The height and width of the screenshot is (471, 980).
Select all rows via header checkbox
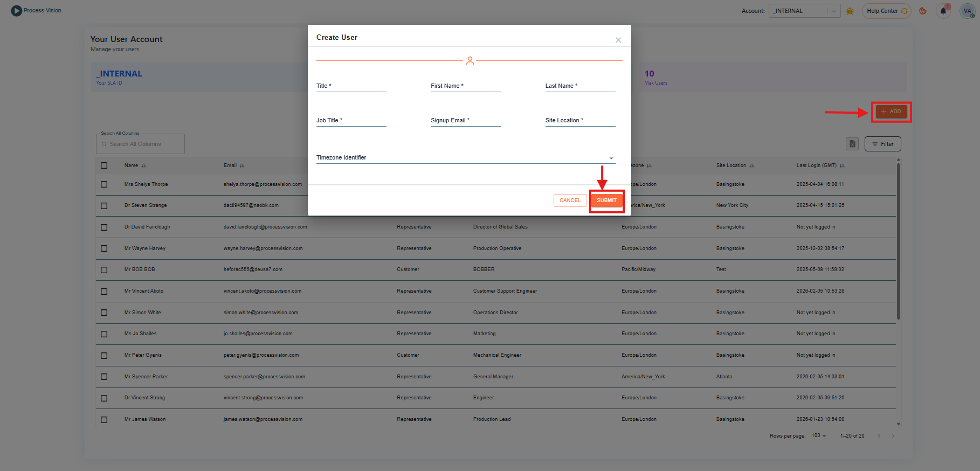(104, 165)
